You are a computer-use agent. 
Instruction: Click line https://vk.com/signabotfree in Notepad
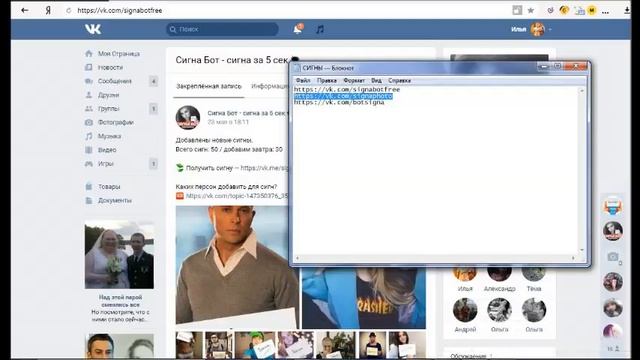coord(347,89)
